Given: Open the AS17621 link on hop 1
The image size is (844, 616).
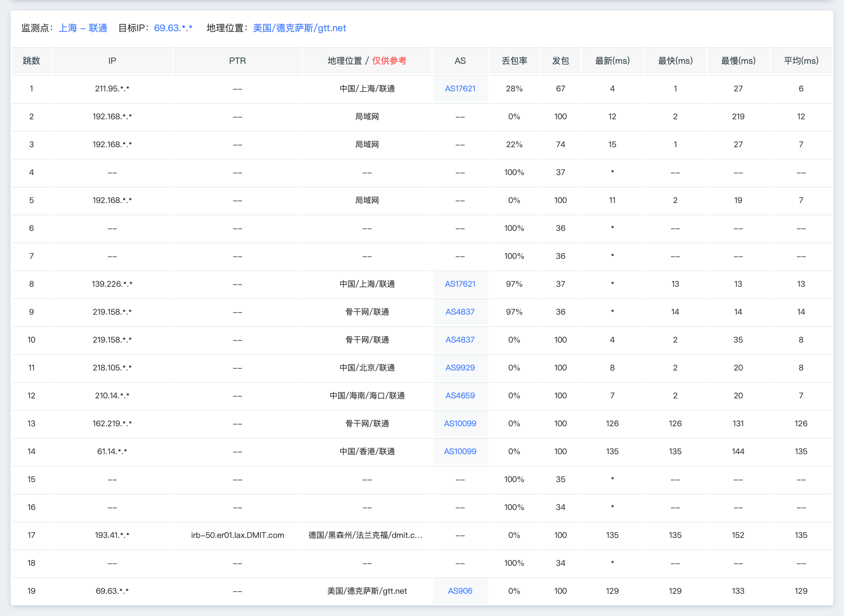Looking at the screenshot, I should point(460,88).
